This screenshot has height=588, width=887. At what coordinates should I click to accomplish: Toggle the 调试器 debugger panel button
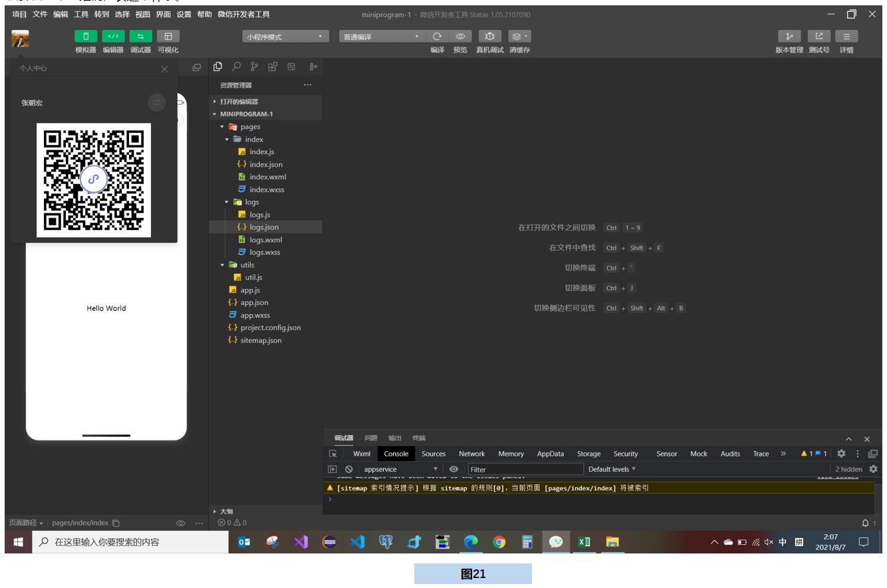pos(142,37)
